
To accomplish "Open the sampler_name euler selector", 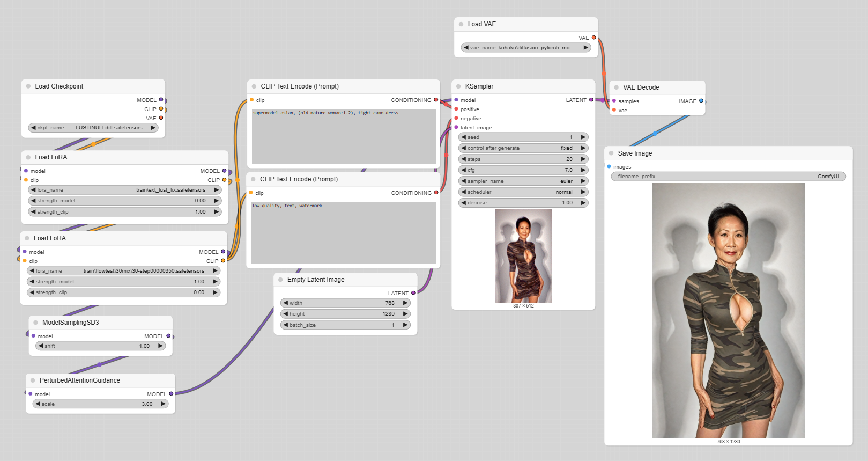I will coord(523,181).
